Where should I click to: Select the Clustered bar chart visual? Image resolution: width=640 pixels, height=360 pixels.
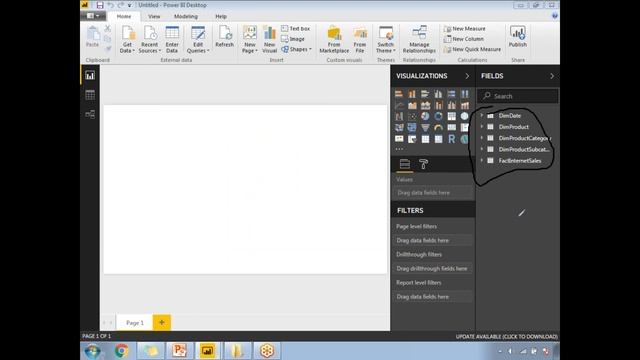tap(425, 94)
